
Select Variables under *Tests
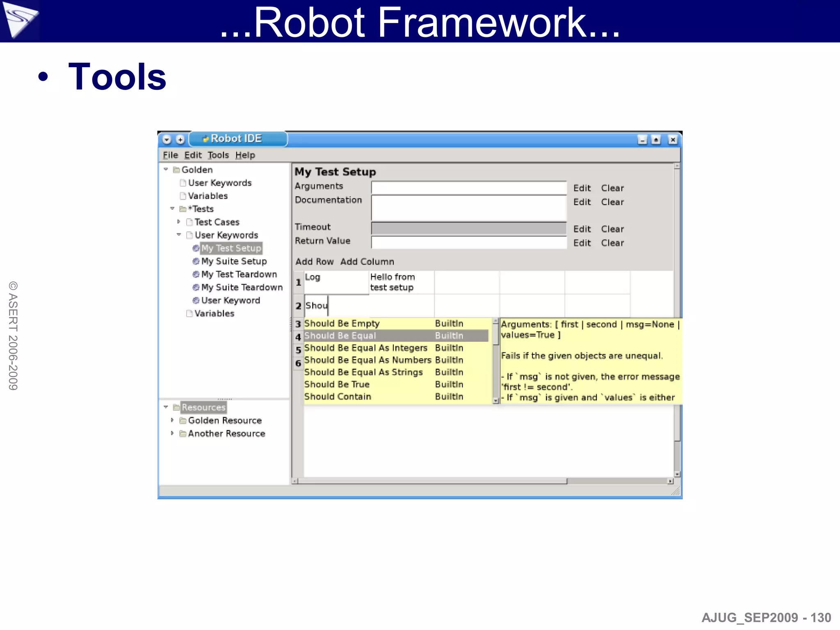click(x=214, y=313)
